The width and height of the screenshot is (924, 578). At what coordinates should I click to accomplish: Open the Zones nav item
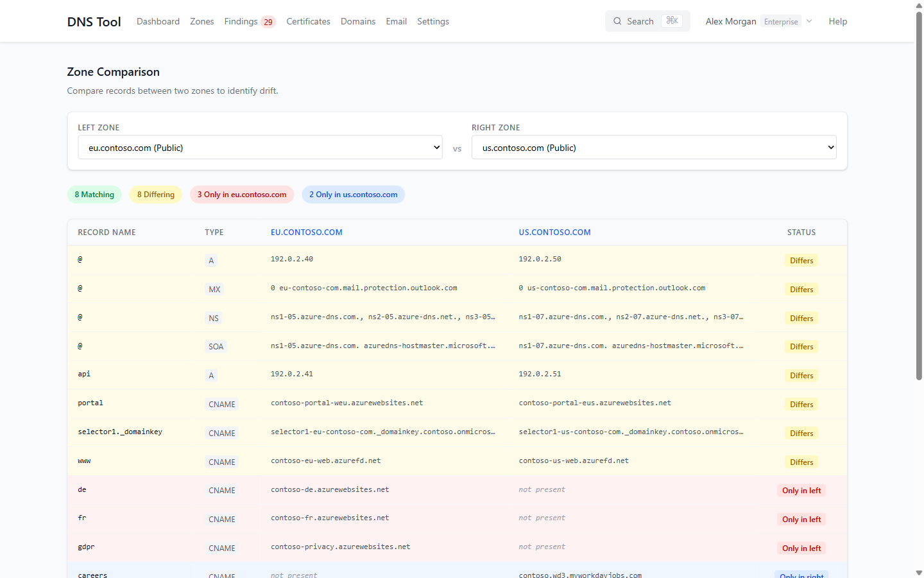[202, 21]
